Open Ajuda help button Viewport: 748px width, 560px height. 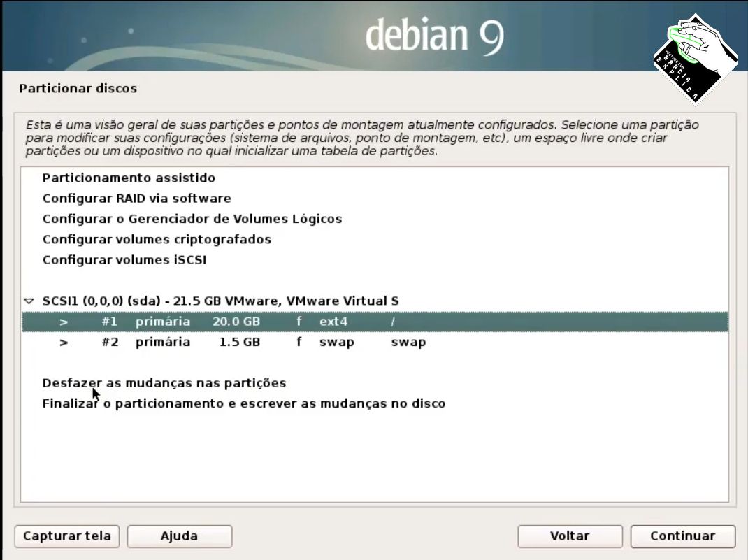[x=180, y=536]
